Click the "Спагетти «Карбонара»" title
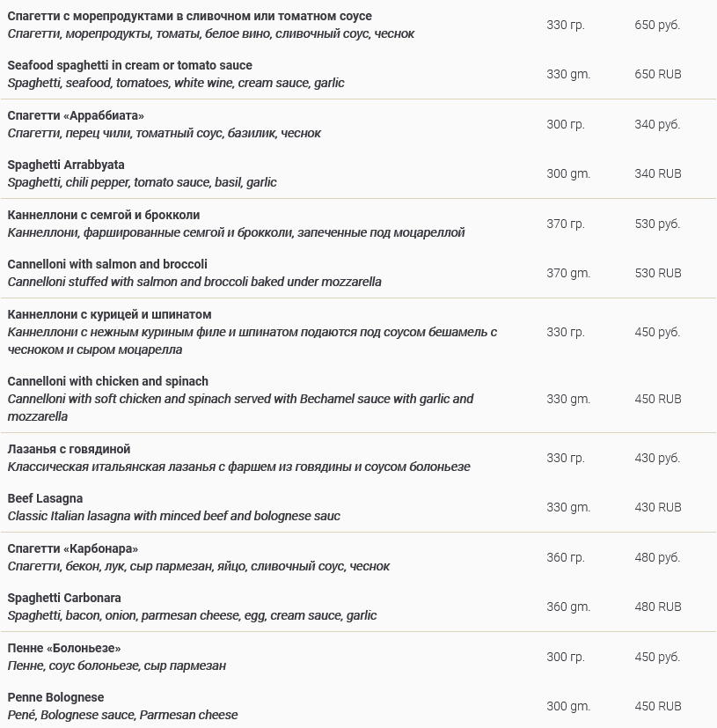Viewport: 717px width, 728px height. [73, 548]
